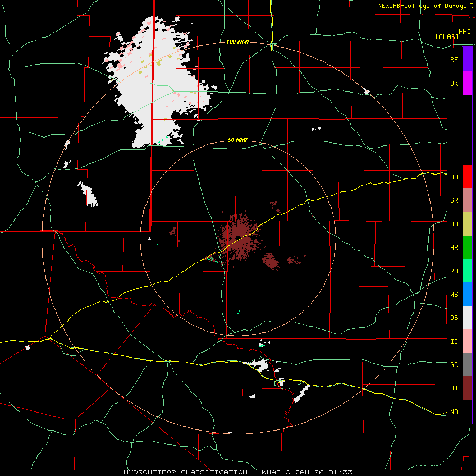Click the RF legend label

pos(454,59)
